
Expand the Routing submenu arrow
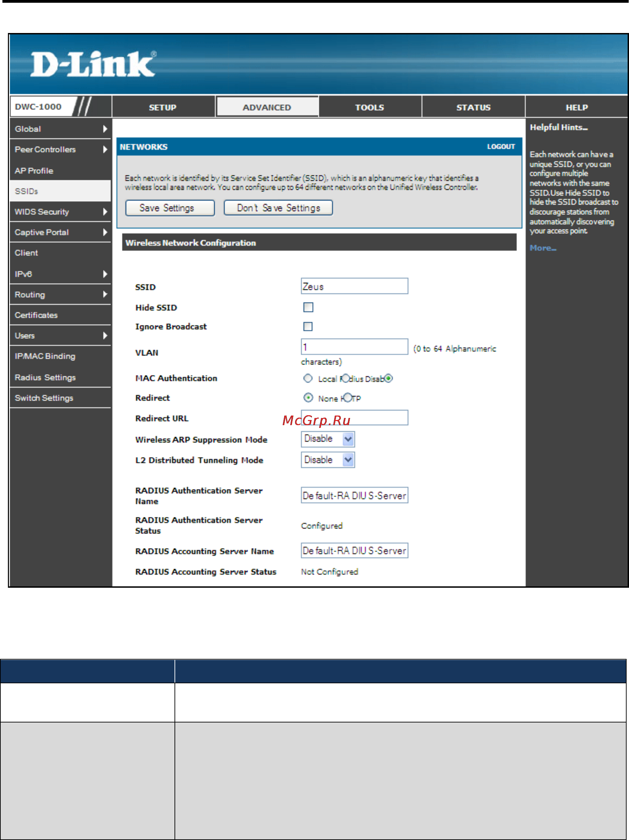coord(105,294)
